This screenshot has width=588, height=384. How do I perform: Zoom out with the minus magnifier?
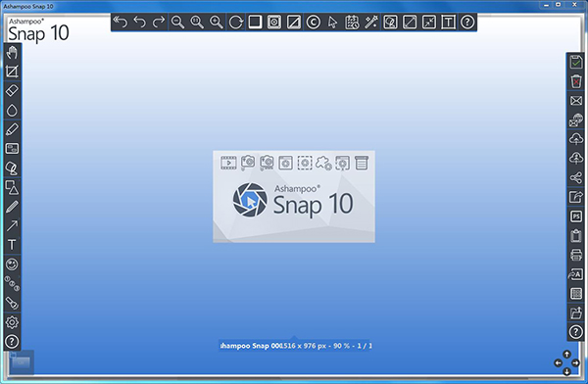click(x=177, y=23)
